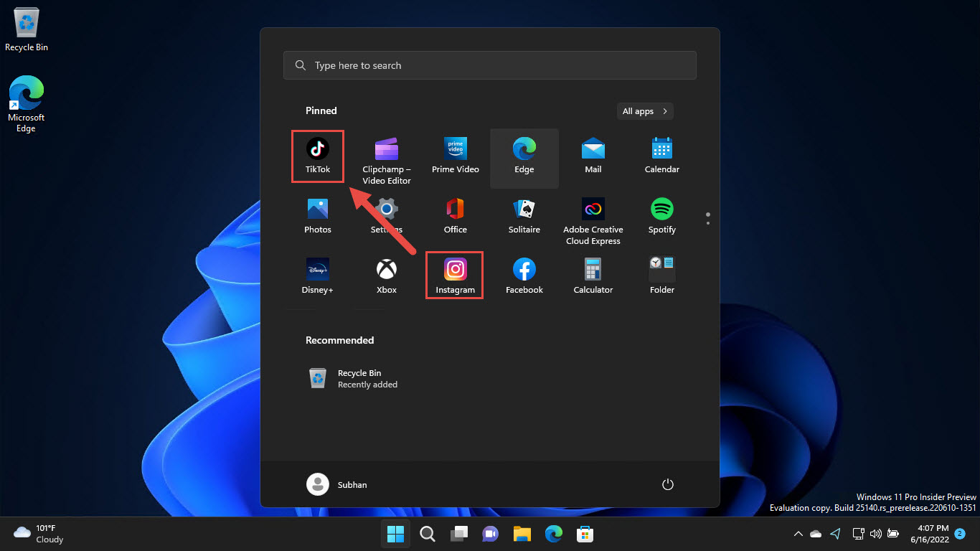Show hidden taskbar icons
This screenshot has width=980, height=551.
(x=798, y=534)
